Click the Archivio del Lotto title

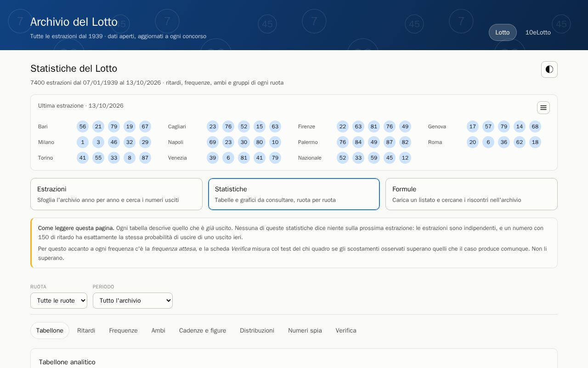tap(74, 22)
